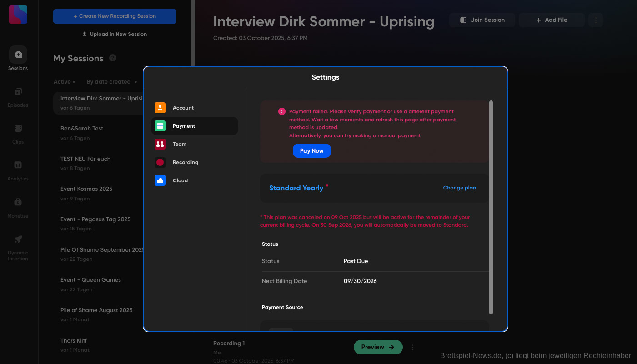Open the Sessions panel from the sidebar
The height and width of the screenshot is (364, 637).
tap(18, 58)
